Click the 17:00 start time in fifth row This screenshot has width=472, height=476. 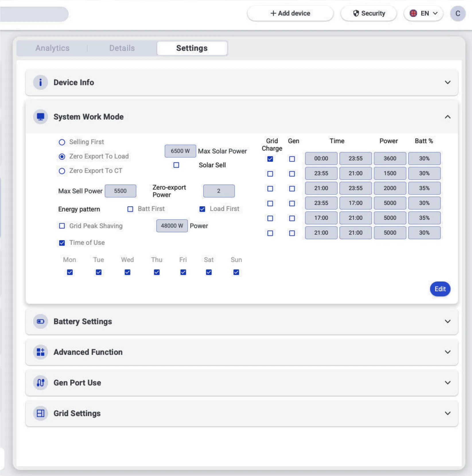321,218
